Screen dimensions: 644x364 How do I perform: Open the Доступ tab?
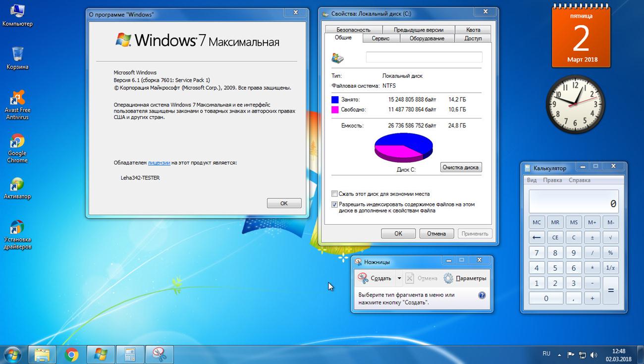click(x=473, y=38)
